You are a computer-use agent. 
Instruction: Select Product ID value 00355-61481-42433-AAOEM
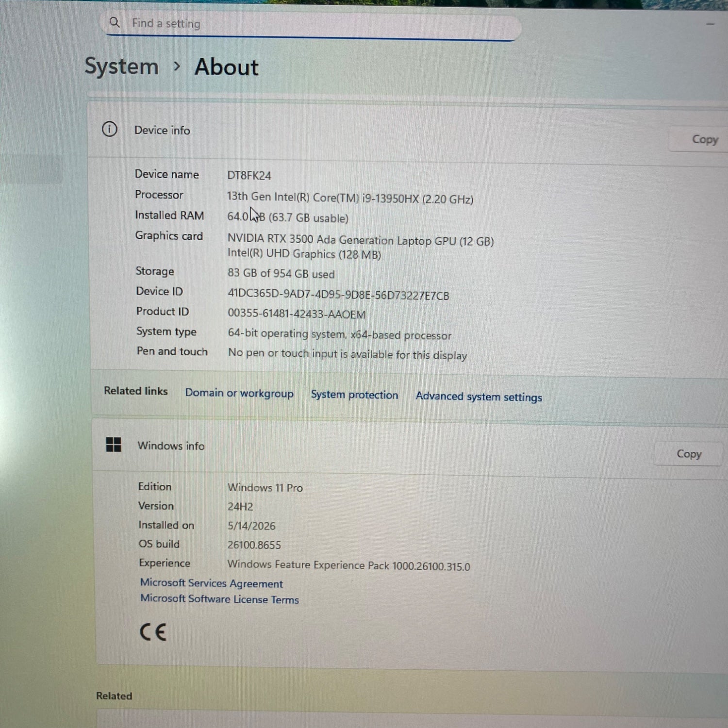(297, 314)
